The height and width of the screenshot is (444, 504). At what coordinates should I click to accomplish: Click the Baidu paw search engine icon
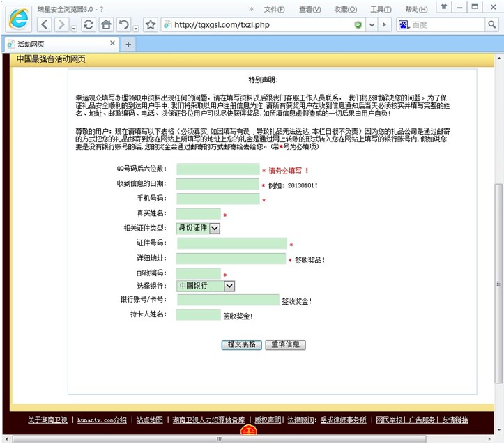[x=403, y=25]
